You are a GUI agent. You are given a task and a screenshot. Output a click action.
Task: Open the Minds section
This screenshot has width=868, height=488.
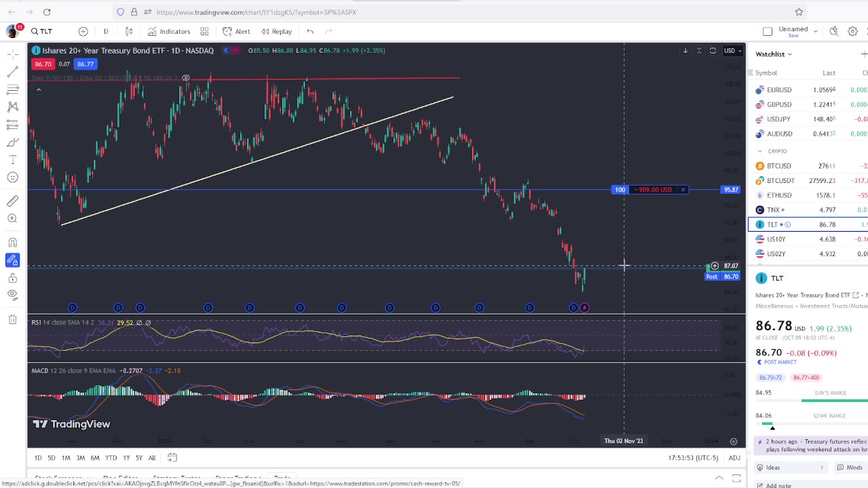[x=850, y=468]
